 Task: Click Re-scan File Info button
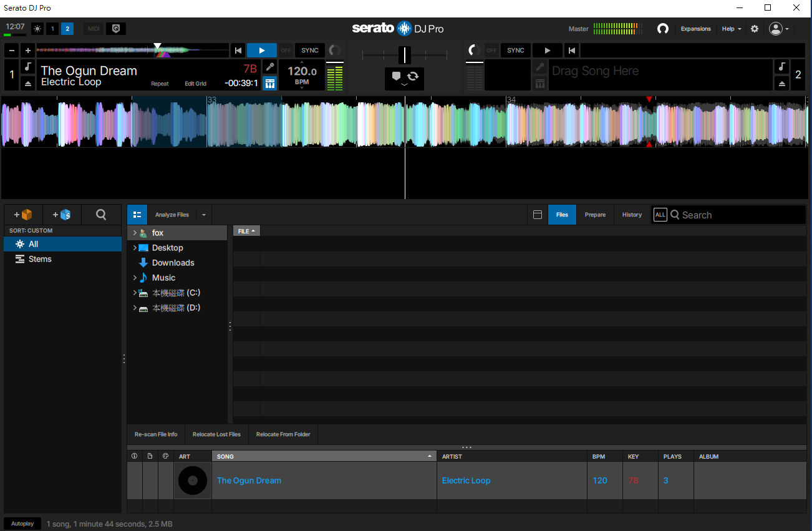coord(156,434)
